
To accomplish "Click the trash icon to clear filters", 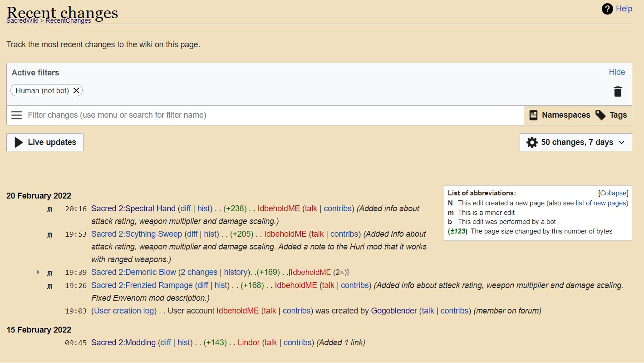I will coord(618,91).
